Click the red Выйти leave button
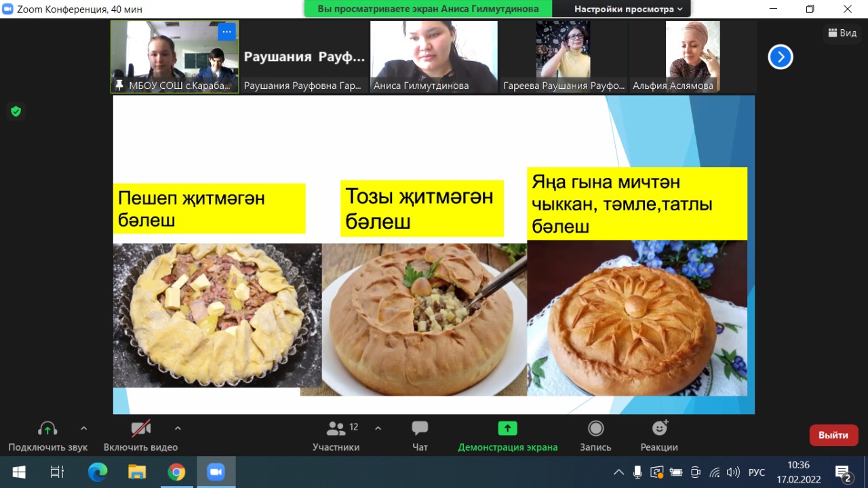Viewport: 868px width, 488px height. coord(833,435)
